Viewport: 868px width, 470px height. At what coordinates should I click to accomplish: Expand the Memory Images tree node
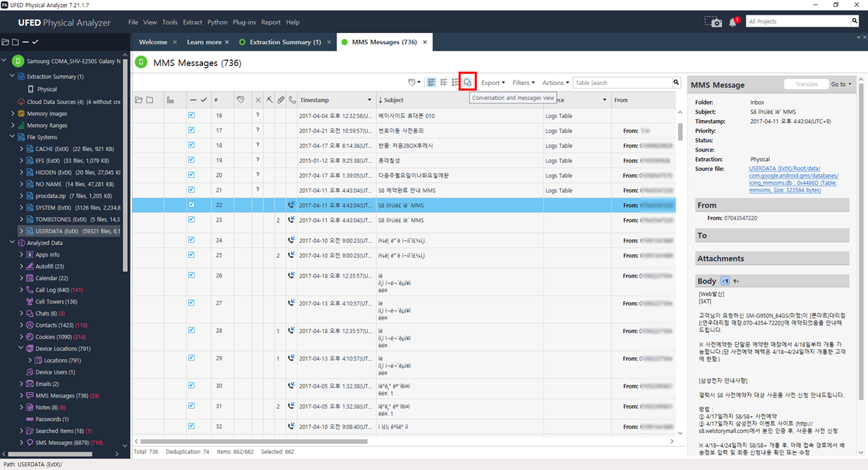(x=12, y=114)
